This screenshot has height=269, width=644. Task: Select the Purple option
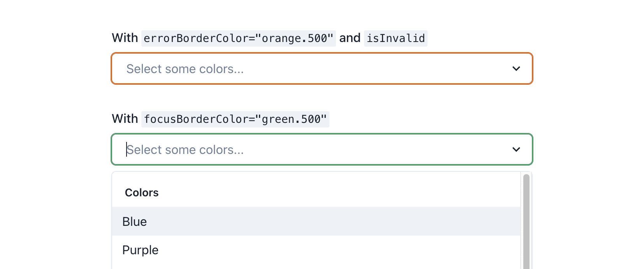click(140, 250)
